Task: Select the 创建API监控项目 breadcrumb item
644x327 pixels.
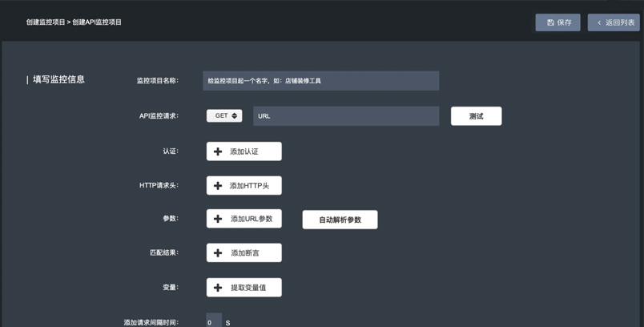Action: [97, 22]
